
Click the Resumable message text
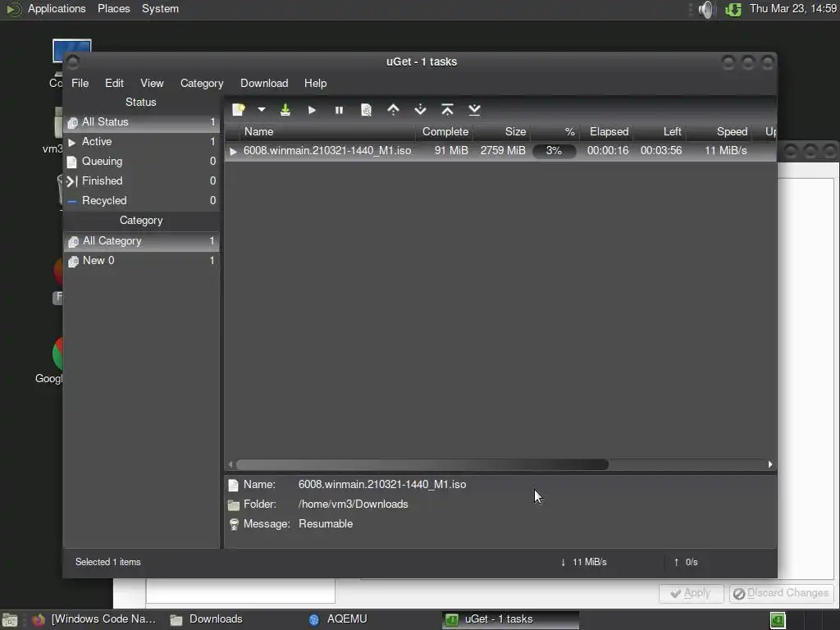pyautogui.click(x=326, y=524)
